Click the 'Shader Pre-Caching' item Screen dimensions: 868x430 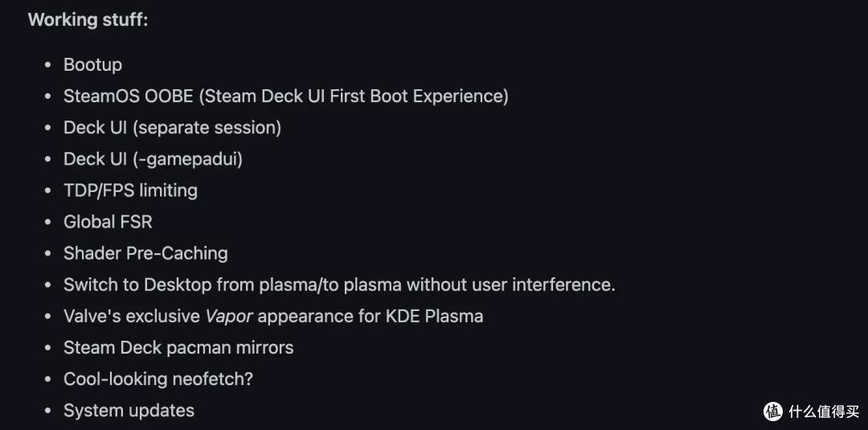[145, 253]
